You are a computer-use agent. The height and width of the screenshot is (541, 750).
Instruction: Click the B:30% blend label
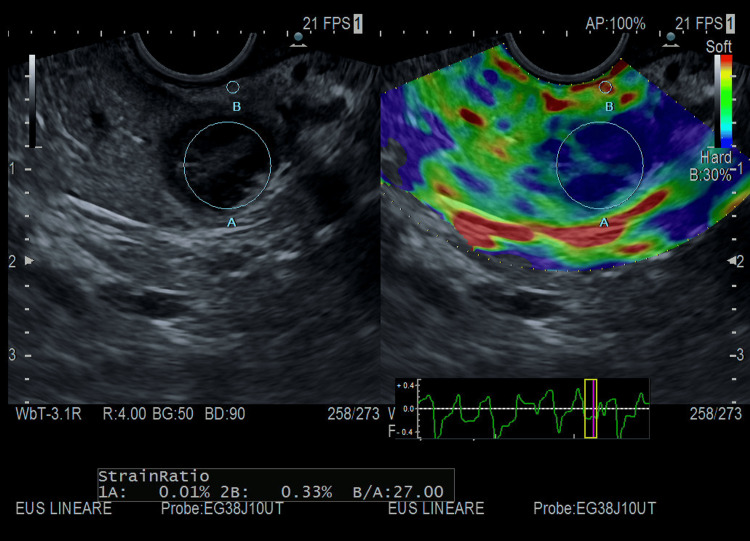click(710, 175)
